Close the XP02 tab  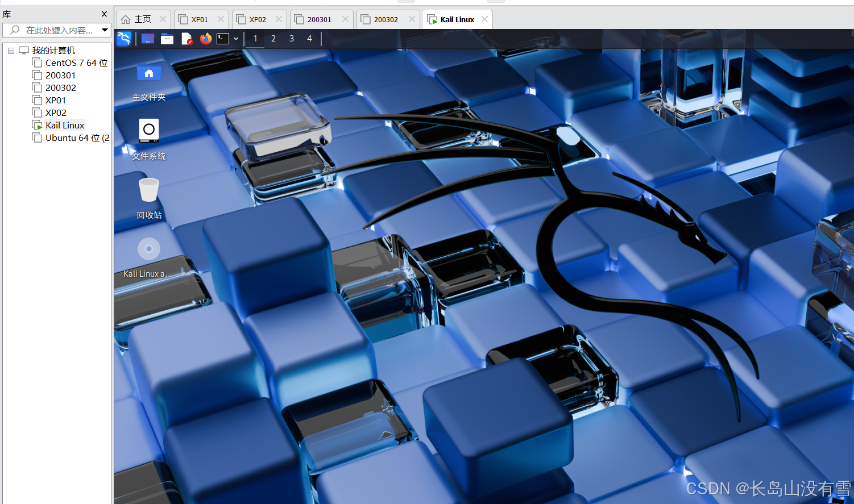(x=279, y=19)
